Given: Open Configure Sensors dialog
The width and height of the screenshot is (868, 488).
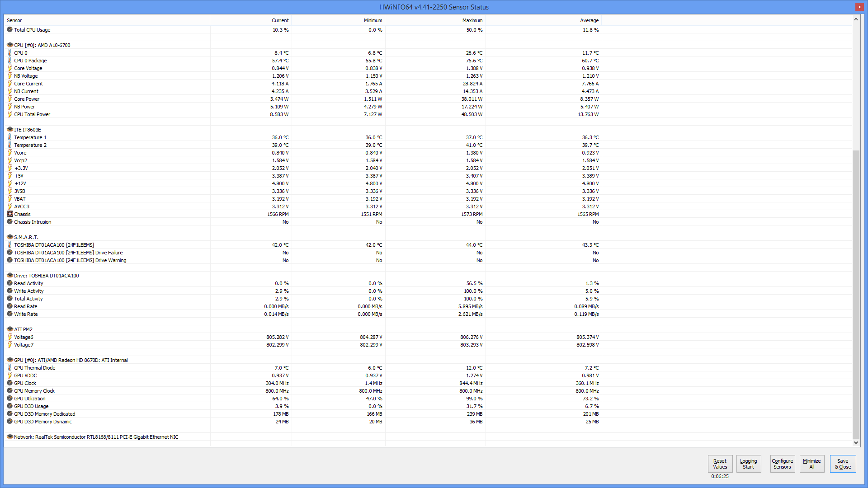Looking at the screenshot, I should [782, 464].
